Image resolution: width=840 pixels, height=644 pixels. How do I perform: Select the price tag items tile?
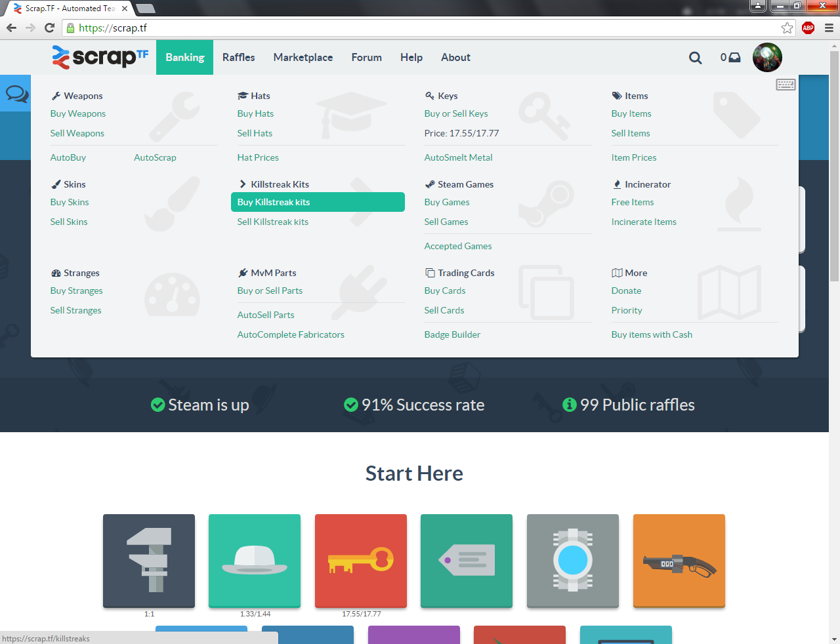467,561
